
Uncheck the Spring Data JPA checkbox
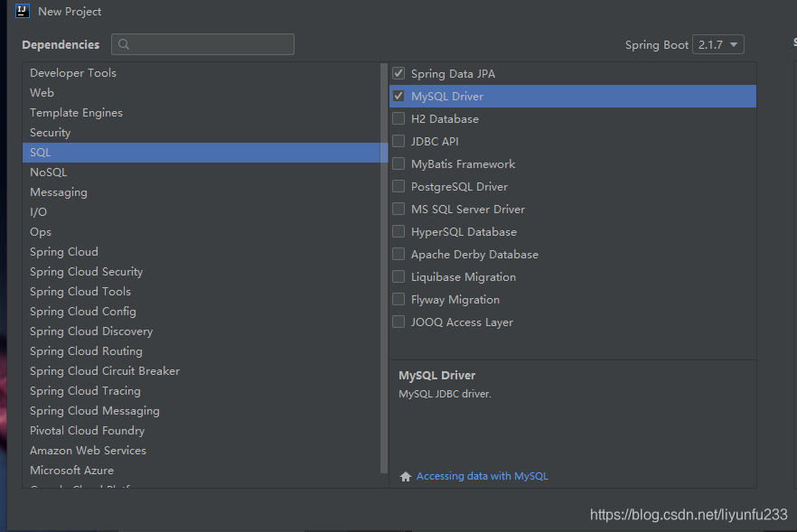398,73
